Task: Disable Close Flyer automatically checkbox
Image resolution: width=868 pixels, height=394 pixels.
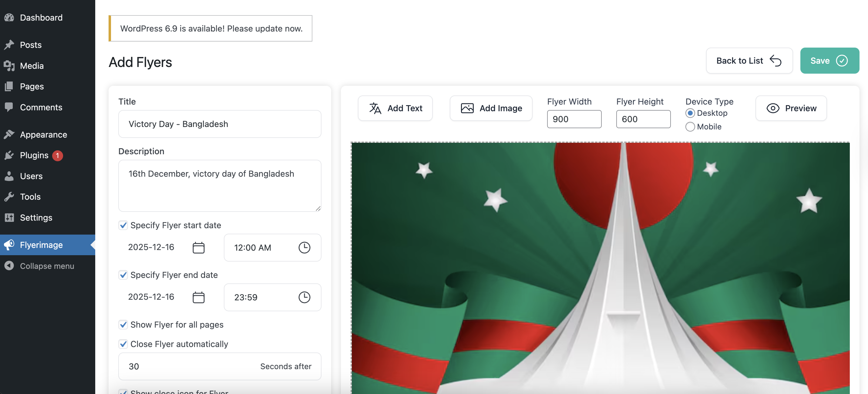Action: (123, 344)
